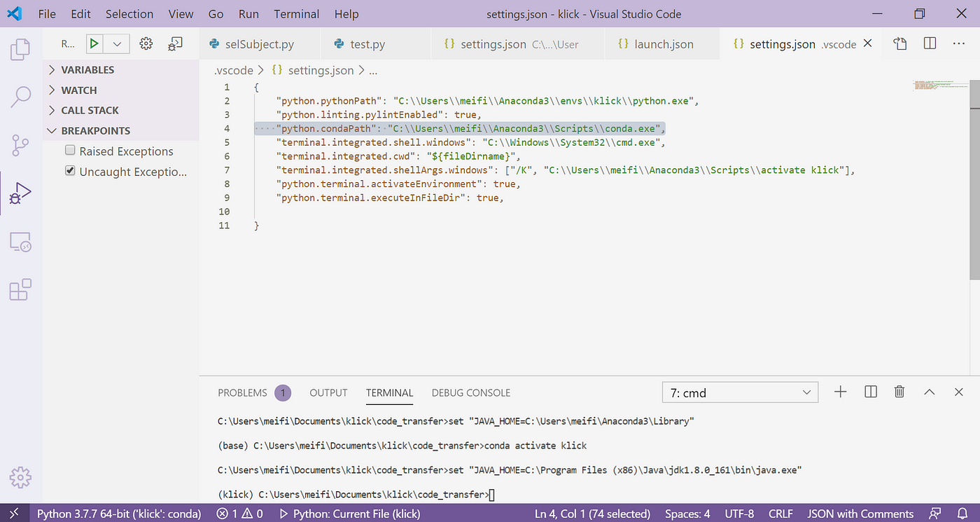Click the breadcrumb ellipsis after settings.json
Image resolution: width=980 pixels, height=522 pixels.
(x=372, y=70)
